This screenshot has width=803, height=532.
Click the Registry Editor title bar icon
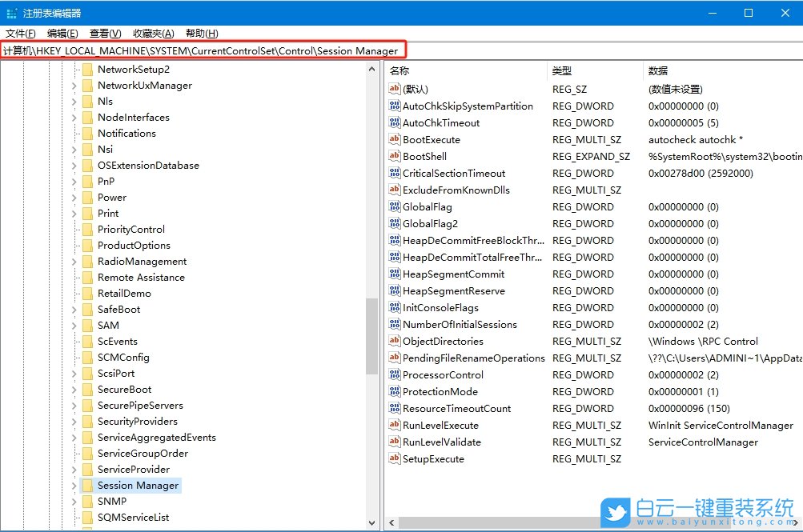pos(11,13)
